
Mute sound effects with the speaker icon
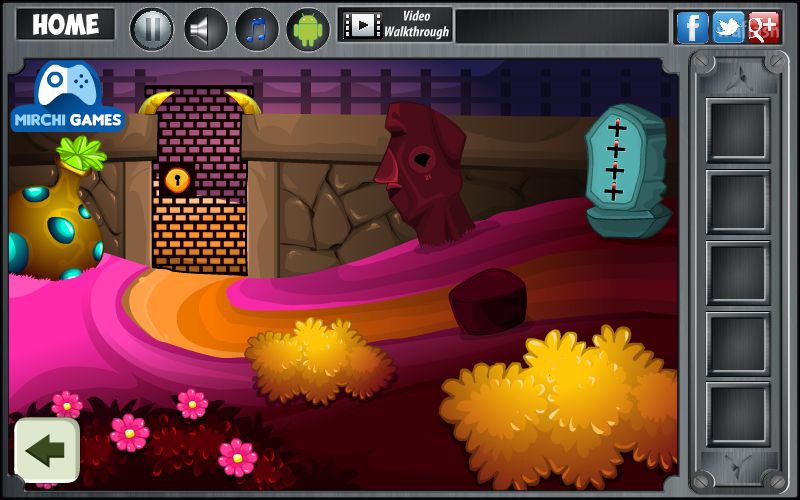(205, 29)
